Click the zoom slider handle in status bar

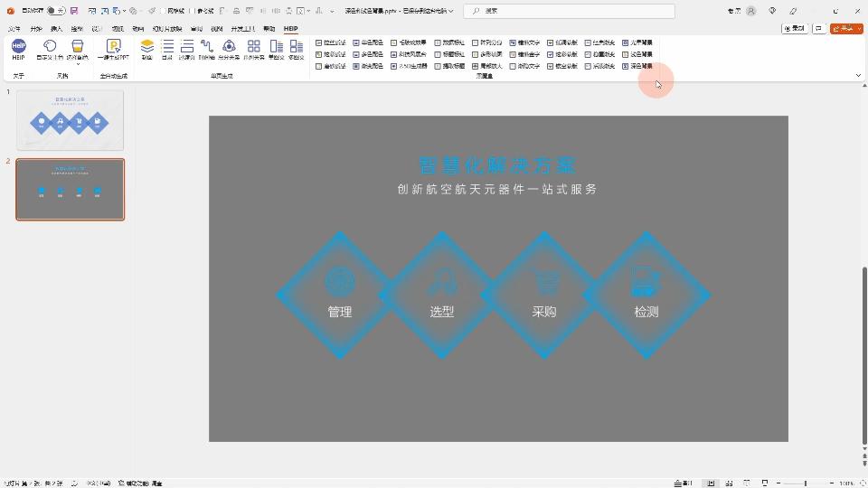click(x=806, y=483)
